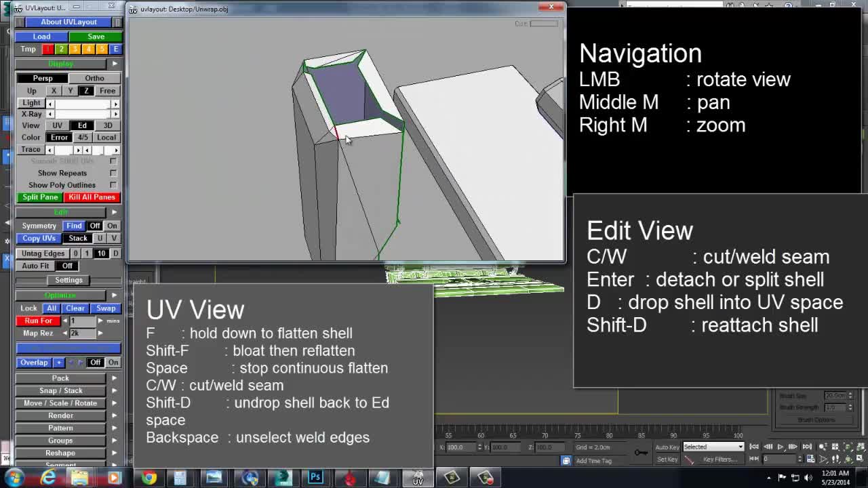
Task: Click the Split Pane button
Action: [x=40, y=197]
